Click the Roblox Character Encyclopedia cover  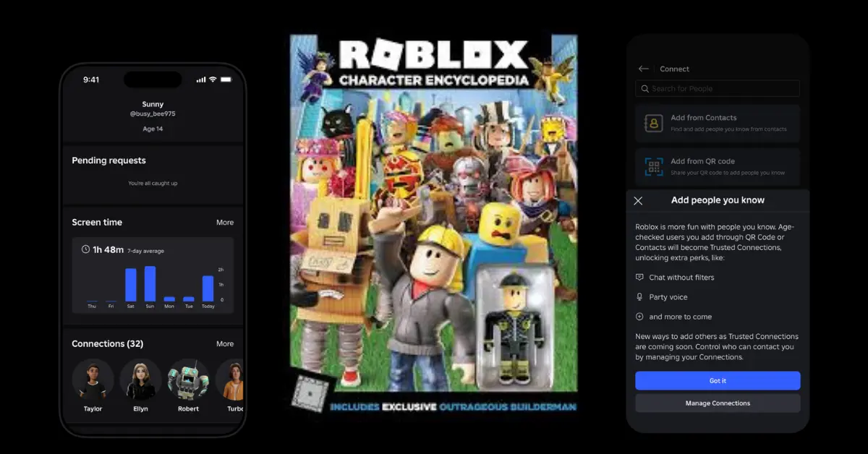tap(434, 225)
